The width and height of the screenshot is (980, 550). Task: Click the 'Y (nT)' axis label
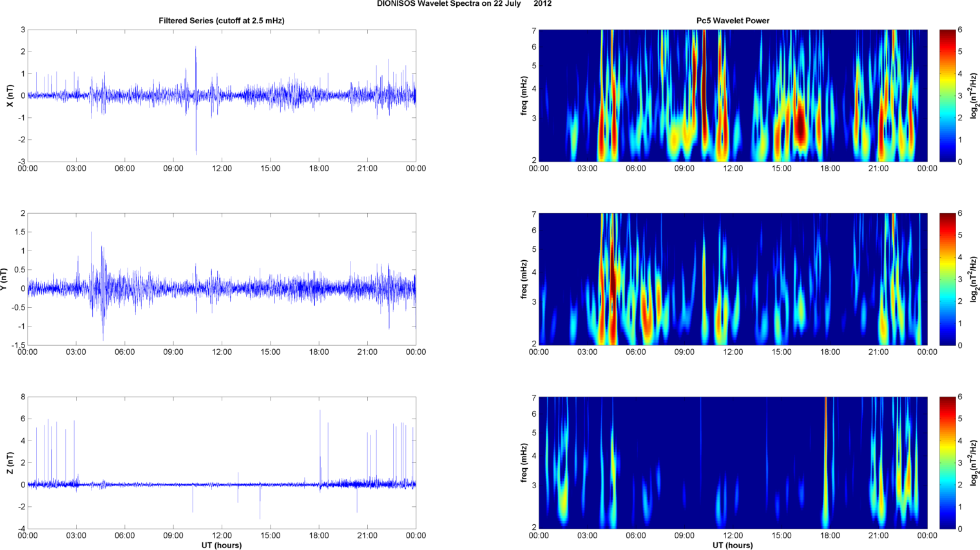5,279
